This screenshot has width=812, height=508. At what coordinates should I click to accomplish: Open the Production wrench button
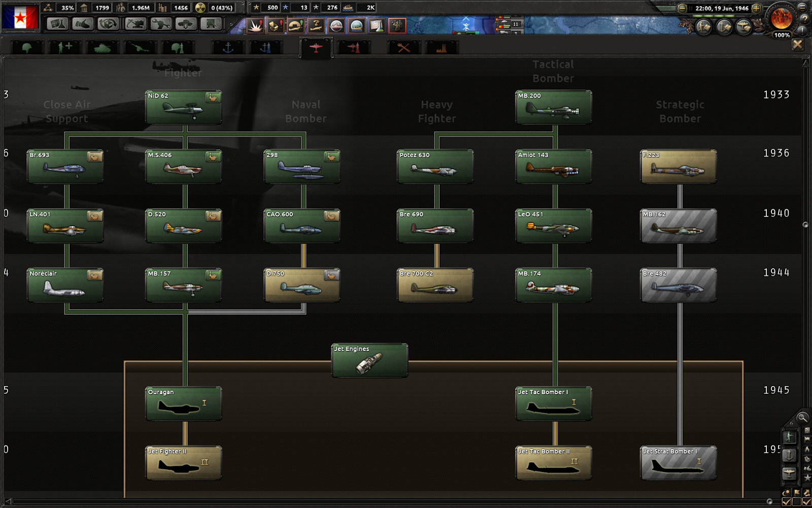[x=160, y=24]
